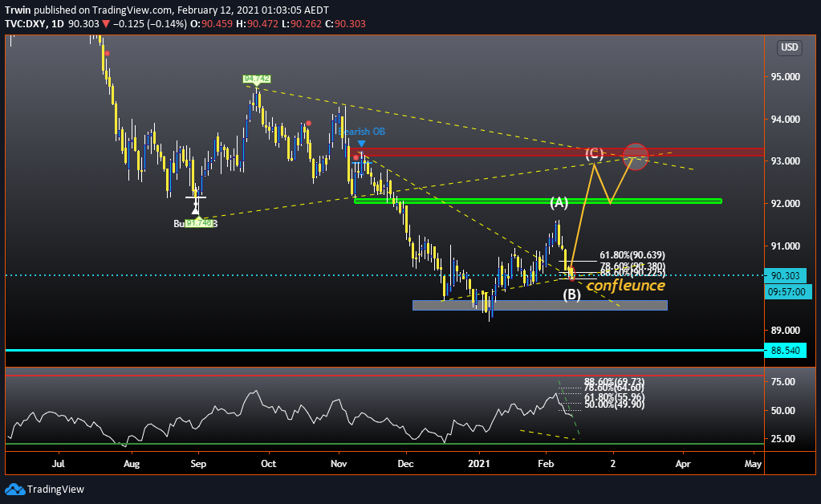The width and height of the screenshot is (821, 504).
Task: Click the 61.80%(90.639) Fibonacci label
Action: click(632, 255)
